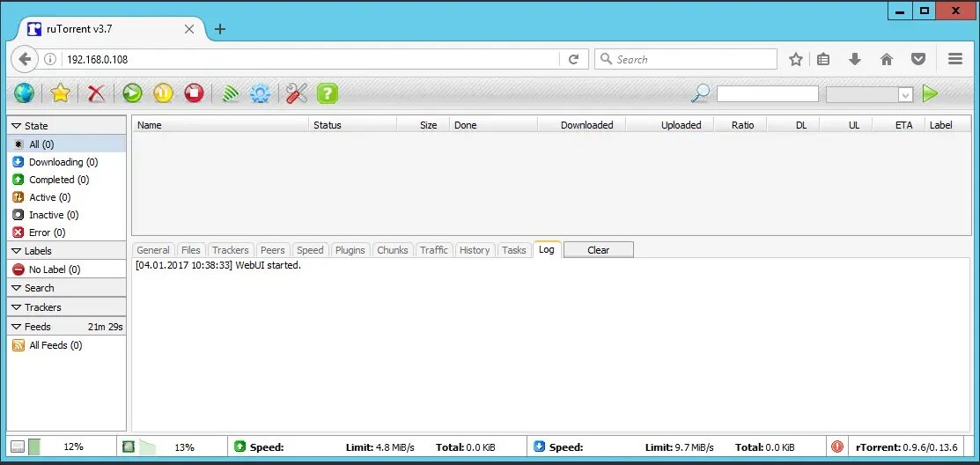Switch to the General tab

tap(153, 250)
